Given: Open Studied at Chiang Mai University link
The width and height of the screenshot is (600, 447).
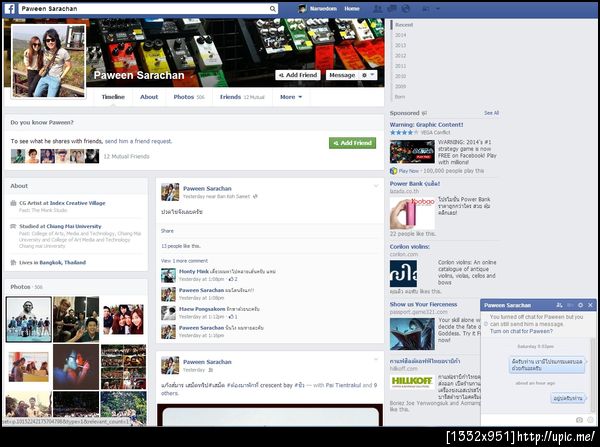Looking at the screenshot, I should coord(60,226).
